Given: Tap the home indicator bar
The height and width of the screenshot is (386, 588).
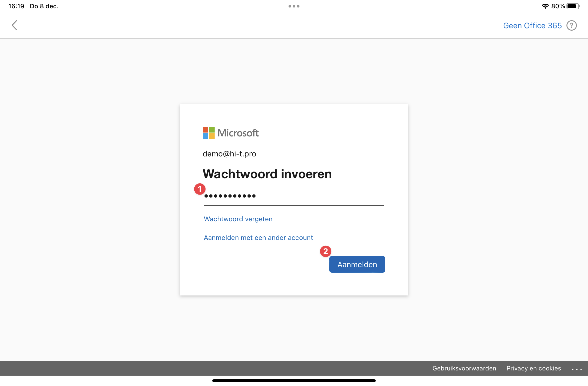Looking at the screenshot, I should coord(294,381).
